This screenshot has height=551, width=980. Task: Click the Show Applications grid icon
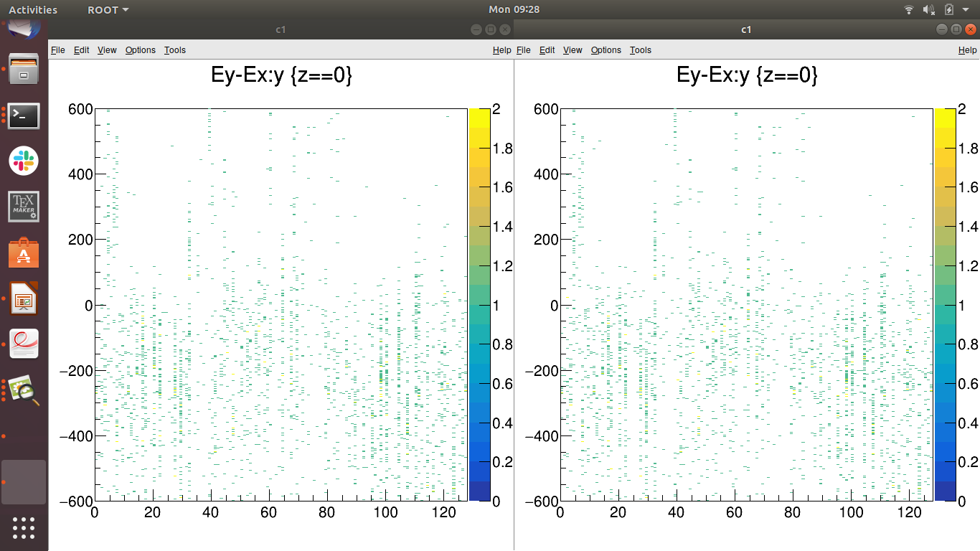24,527
